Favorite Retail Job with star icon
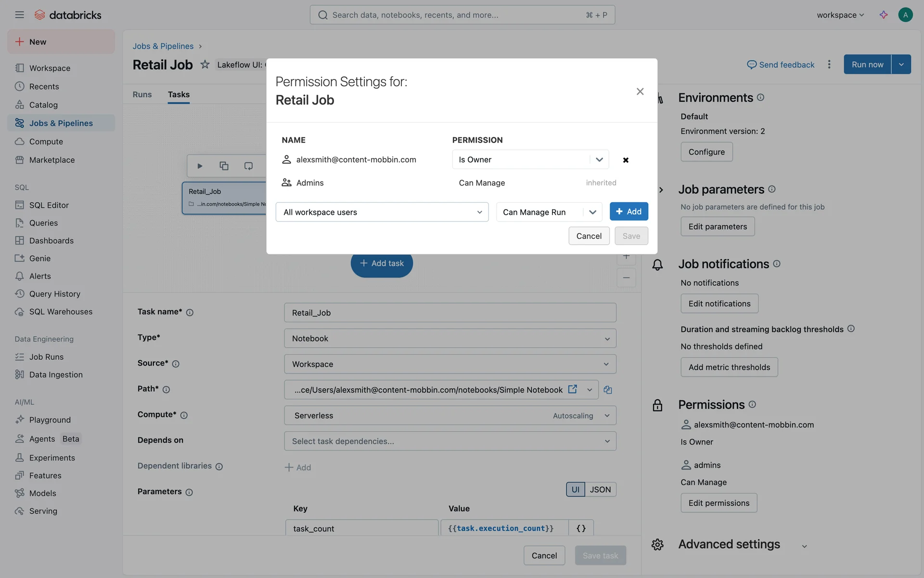This screenshot has width=924, height=578. click(x=205, y=65)
